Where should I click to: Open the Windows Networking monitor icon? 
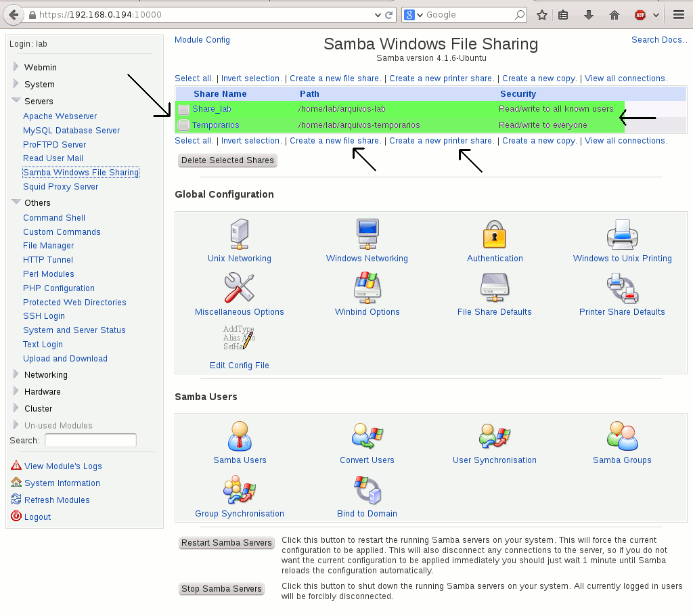(x=367, y=234)
